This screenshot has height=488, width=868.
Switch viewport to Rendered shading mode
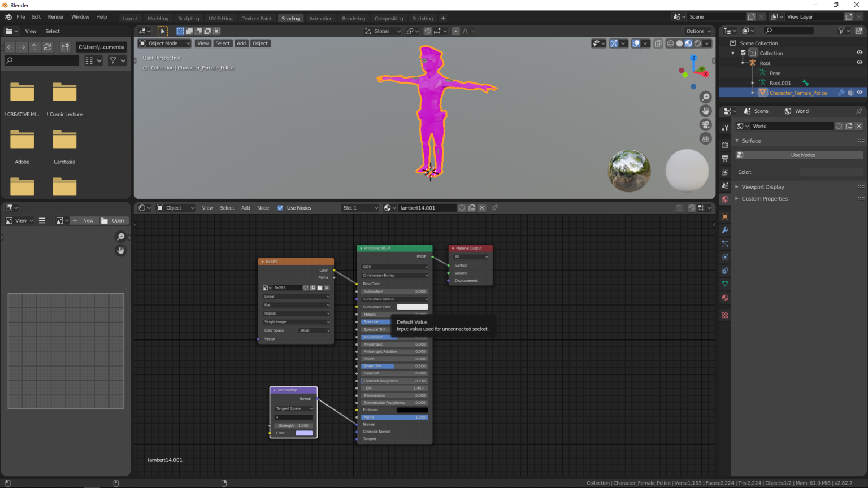(x=698, y=43)
